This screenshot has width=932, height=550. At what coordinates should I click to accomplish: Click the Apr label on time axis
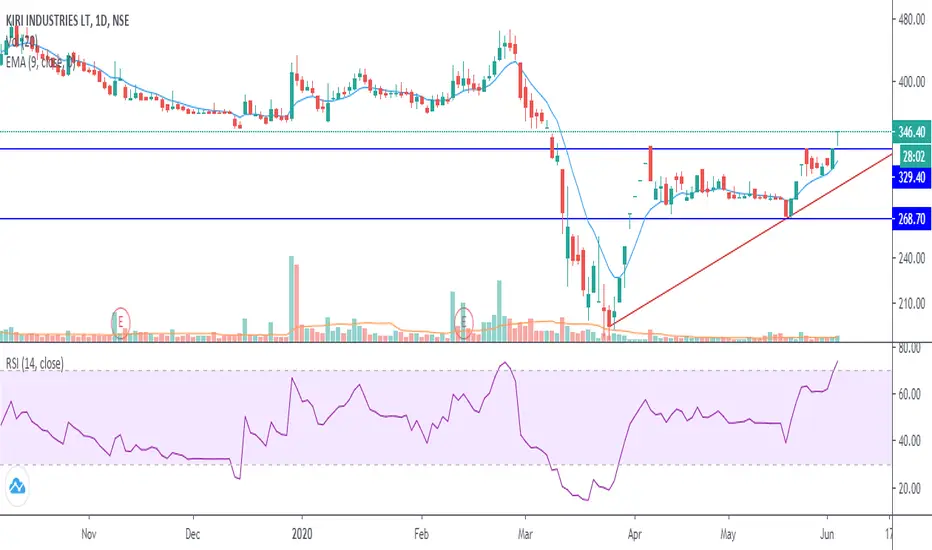pos(635,534)
